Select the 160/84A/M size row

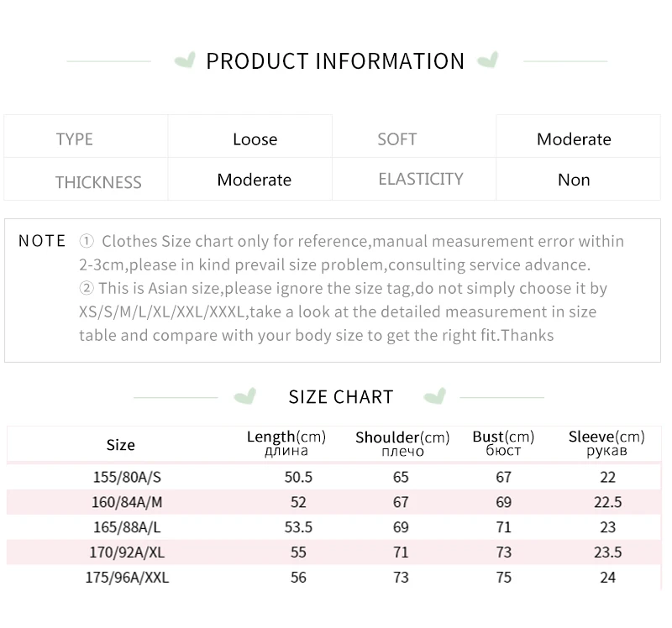pyautogui.click(x=333, y=501)
